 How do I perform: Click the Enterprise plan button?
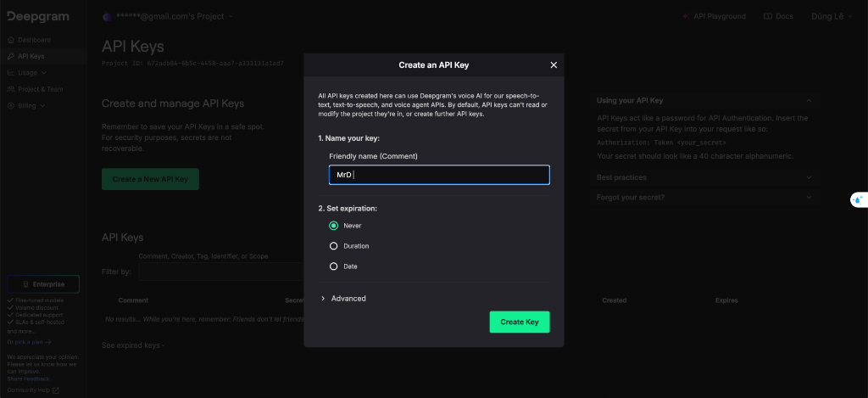(x=43, y=284)
